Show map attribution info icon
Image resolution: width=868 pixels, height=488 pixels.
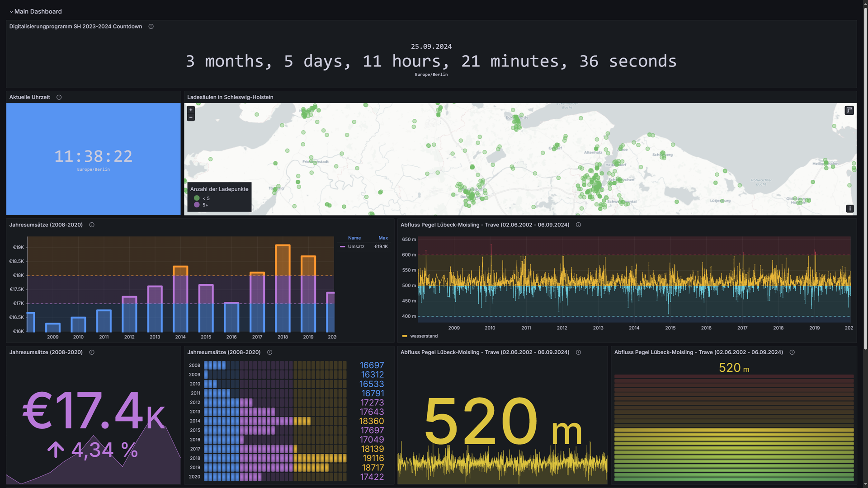click(849, 208)
